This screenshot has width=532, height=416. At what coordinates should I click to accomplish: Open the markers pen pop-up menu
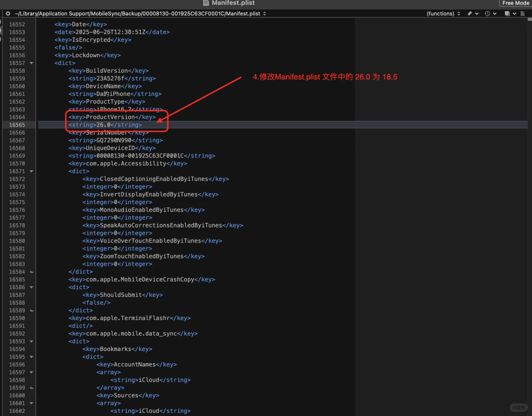pyautogui.click(x=473, y=13)
